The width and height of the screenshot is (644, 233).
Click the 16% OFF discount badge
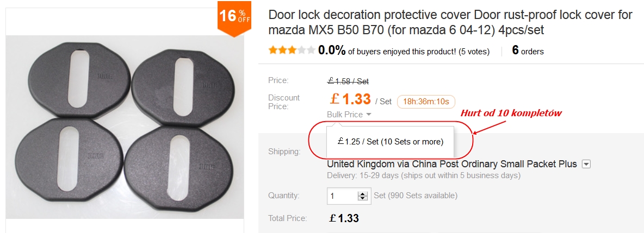tap(234, 16)
